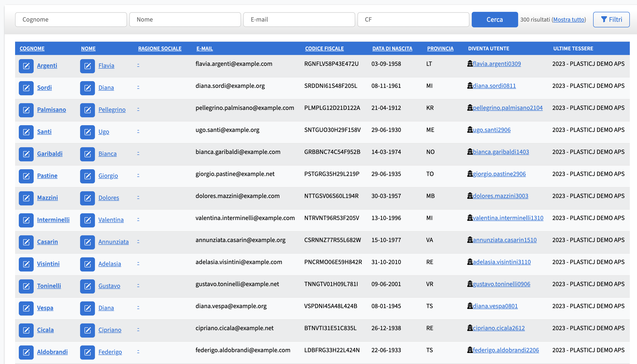Sort table by Provincia header
This screenshot has width=637, height=364.
tap(440, 48)
